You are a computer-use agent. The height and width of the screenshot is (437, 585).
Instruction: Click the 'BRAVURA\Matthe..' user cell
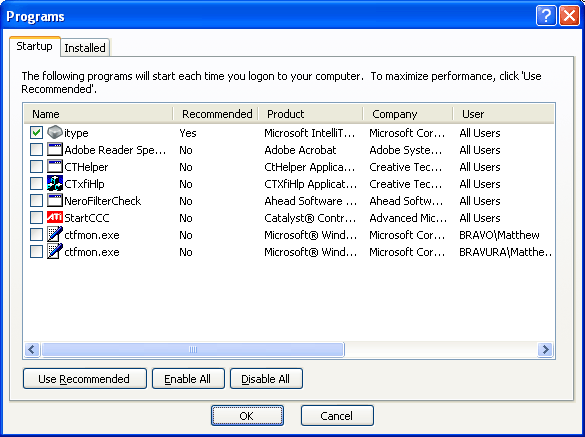[506, 252]
